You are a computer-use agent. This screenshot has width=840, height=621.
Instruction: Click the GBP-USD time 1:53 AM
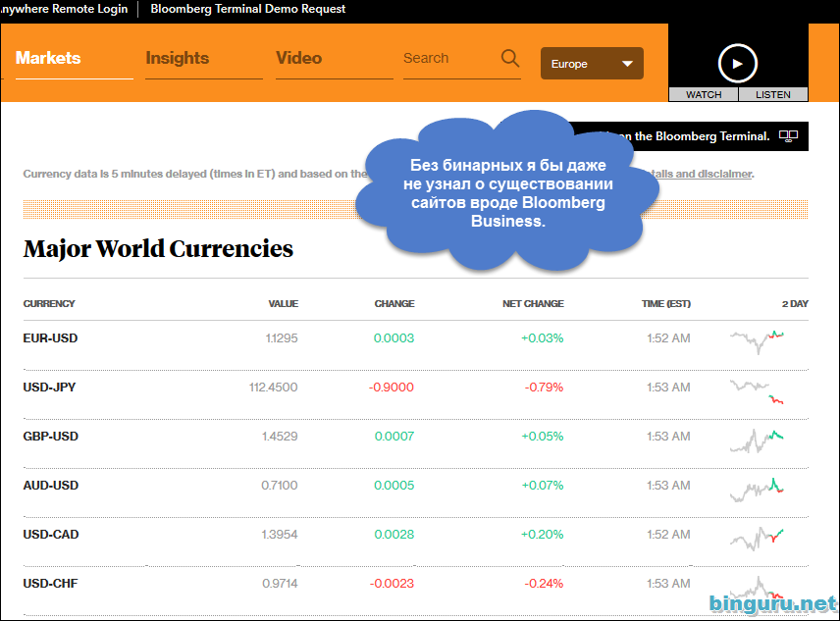click(x=668, y=437)
